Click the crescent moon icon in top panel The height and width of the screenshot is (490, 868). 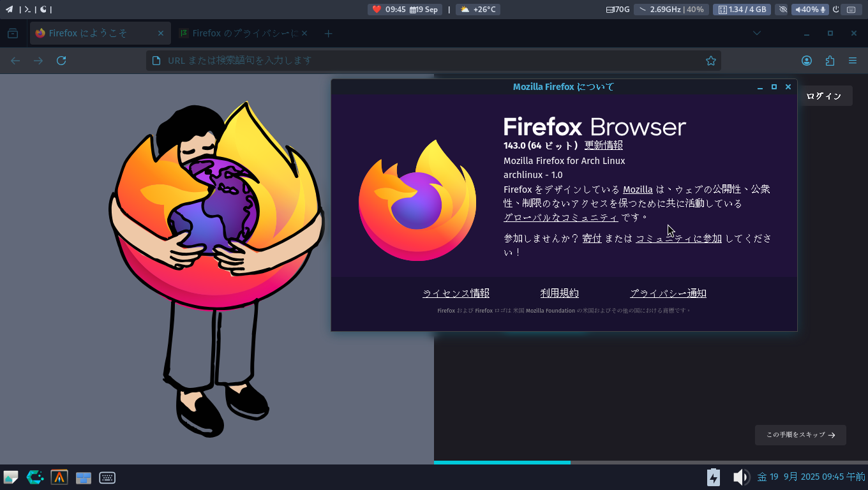43,10
